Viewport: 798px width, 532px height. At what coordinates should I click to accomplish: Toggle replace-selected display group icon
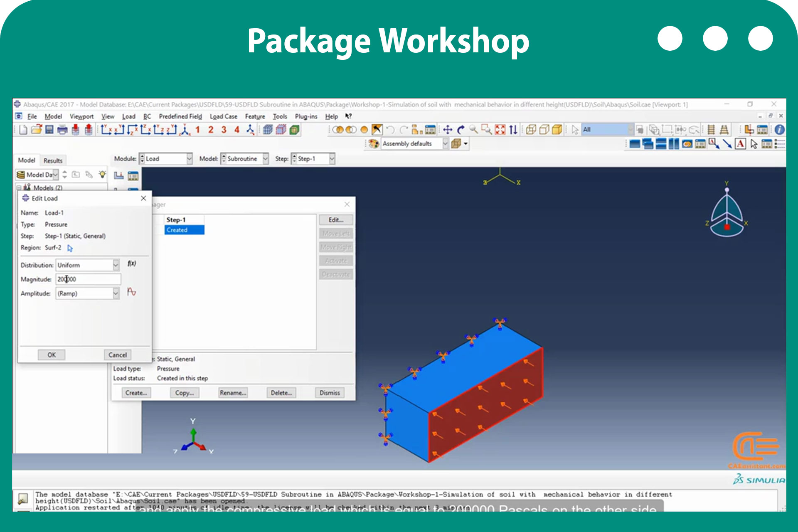(338, 130)
